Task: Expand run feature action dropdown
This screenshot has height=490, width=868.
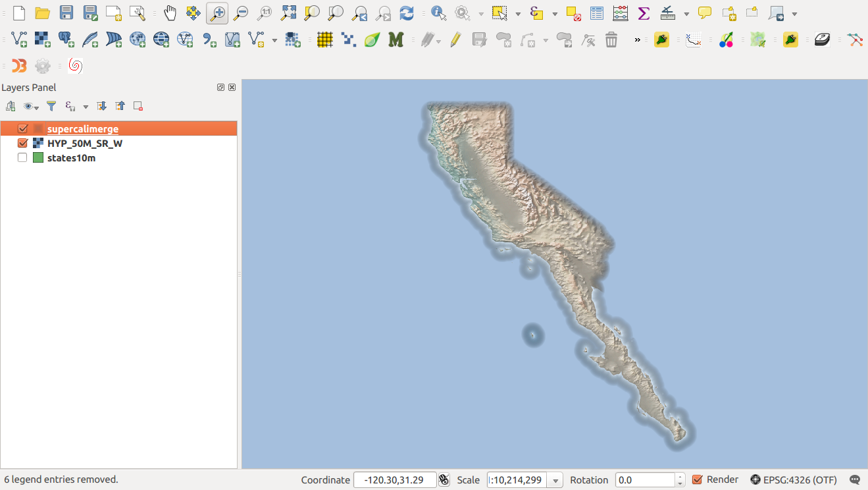Action: pos(481,13)
